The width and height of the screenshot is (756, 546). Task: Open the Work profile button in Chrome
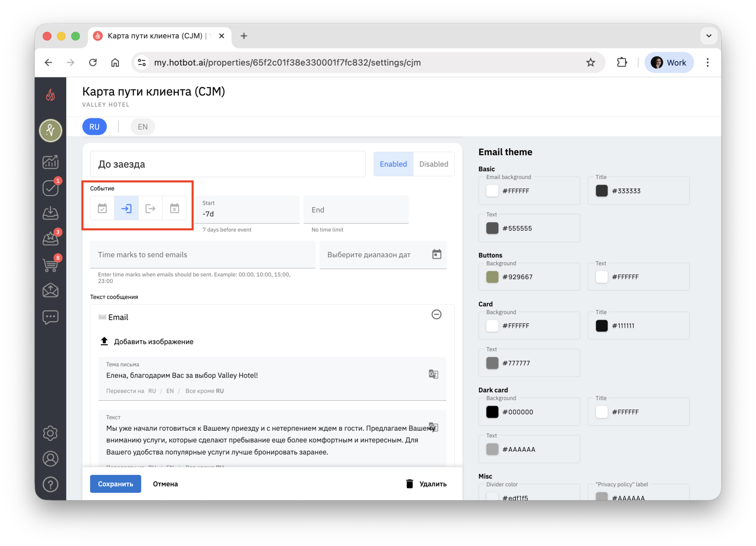[669, 63]
